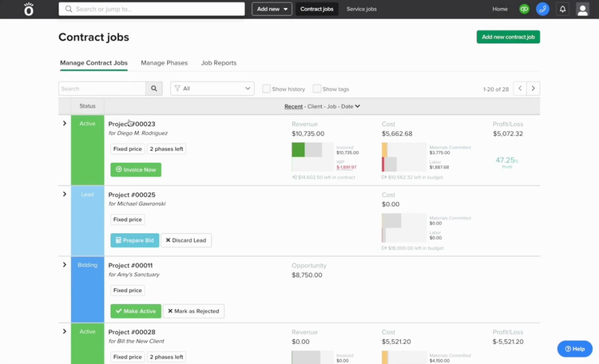Open the All filter dropdown

tap(212, 89)
